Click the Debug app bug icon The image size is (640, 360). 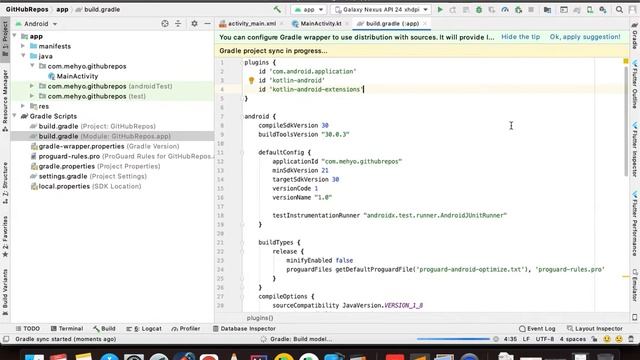(x=479, y=9)
